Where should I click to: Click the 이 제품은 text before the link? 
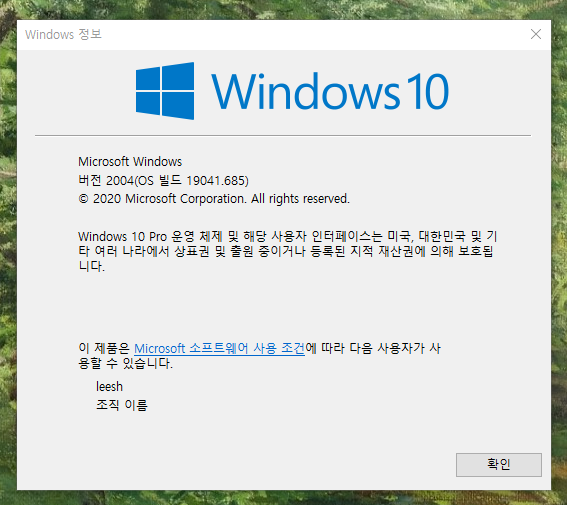104,348
